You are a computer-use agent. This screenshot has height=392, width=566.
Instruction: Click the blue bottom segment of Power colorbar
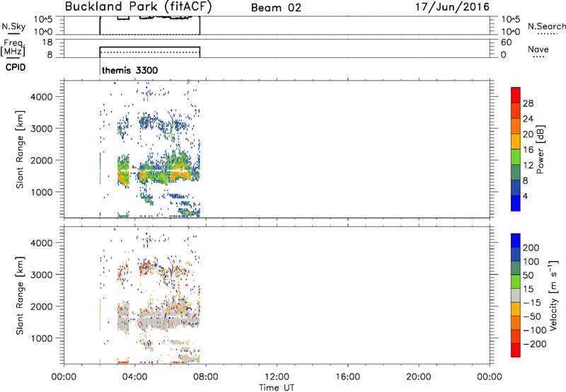point(516,203)
